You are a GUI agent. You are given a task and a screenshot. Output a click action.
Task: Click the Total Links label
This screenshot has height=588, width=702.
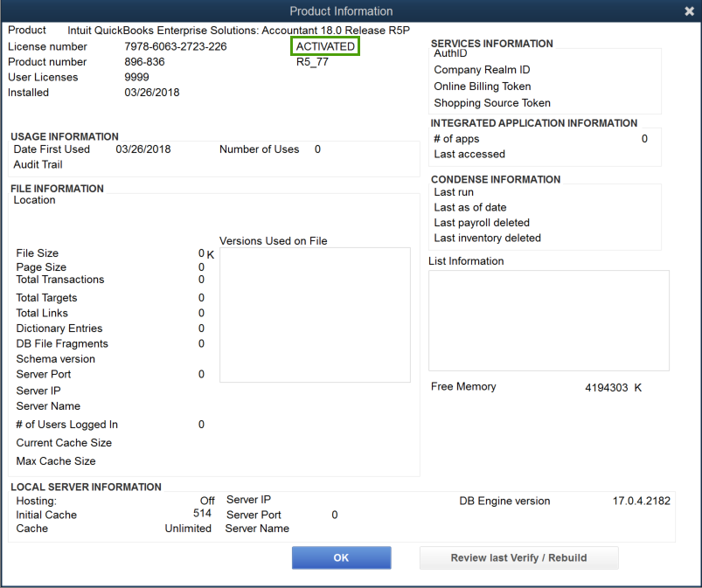pos(42,313)
